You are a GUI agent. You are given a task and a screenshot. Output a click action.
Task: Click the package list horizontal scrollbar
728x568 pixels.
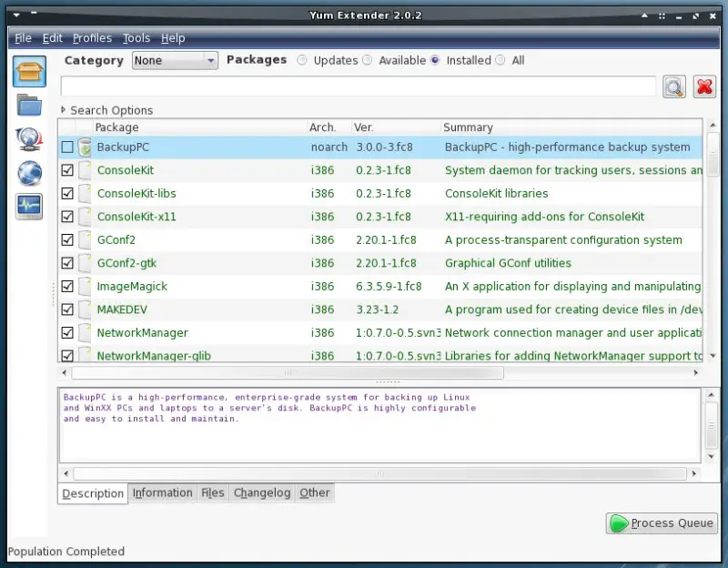coord(288,372)
